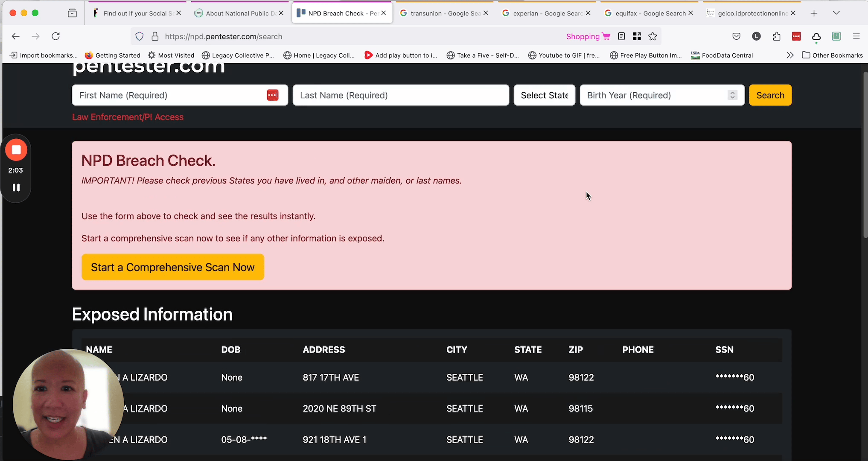868x461 pixels.
Task: Open Legacy Collective P... bookmark
Action: [238, 55]
